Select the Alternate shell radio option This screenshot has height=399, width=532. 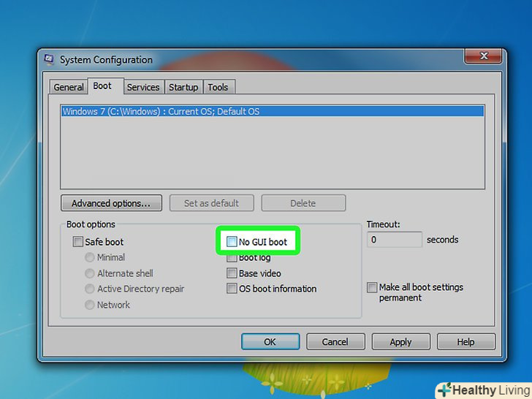click(90, 273)
